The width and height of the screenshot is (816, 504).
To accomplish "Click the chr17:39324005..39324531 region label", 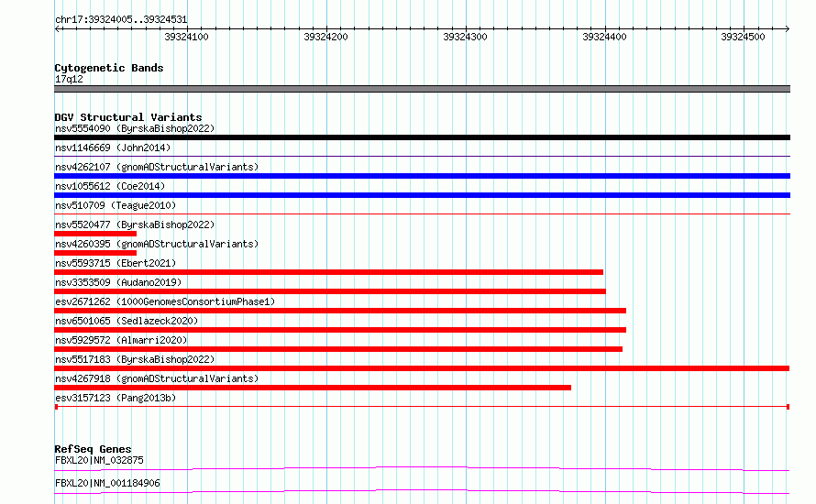I will [x=121, y=20].
